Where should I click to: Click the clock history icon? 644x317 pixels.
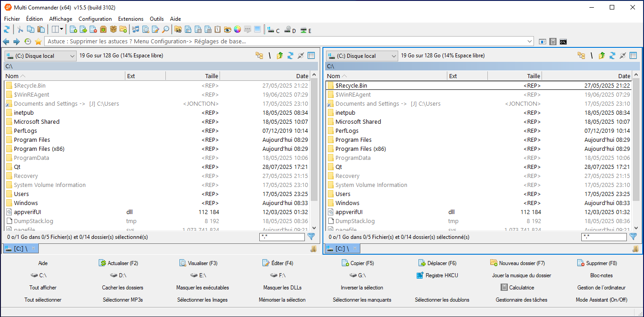[28, 42]
